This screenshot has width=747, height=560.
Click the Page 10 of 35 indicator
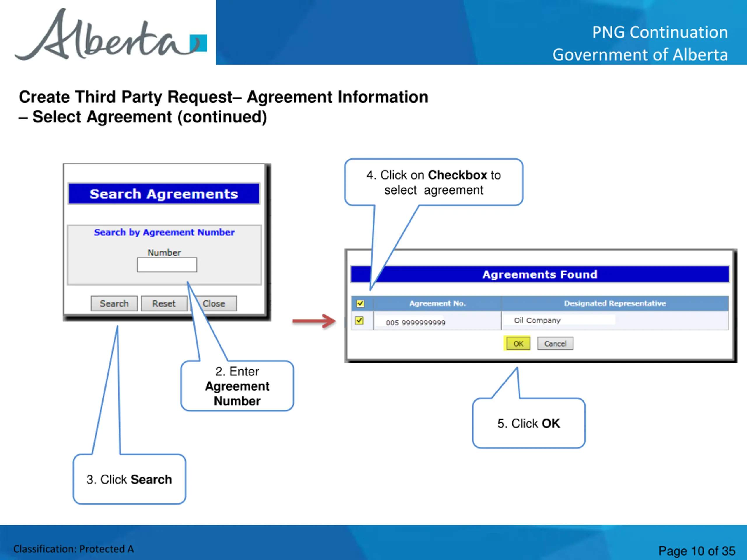[x=697, y=551]
